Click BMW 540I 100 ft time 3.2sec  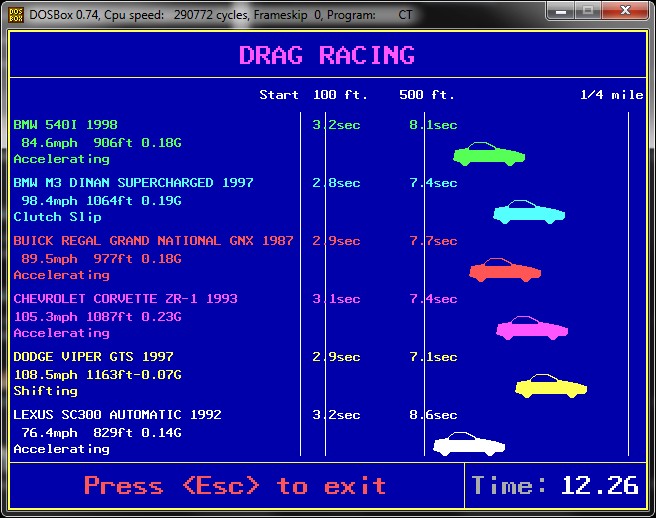tap(336, 125)
